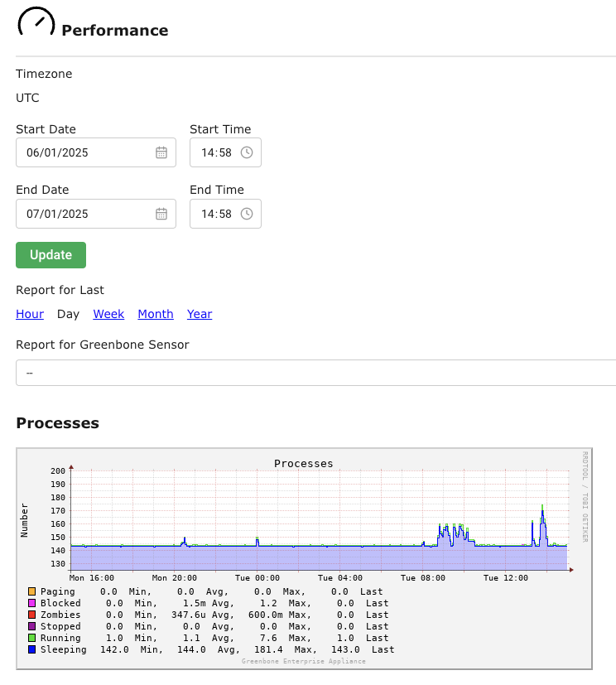Expand the Greenbone Sensor dropdown
Viewport: 616px width, 685px height.
[315, 373]
